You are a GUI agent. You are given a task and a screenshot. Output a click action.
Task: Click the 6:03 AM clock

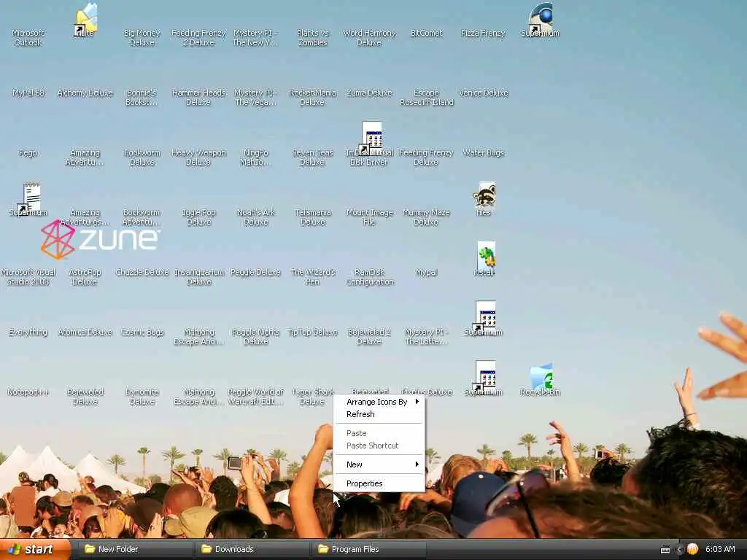point(720,549)
